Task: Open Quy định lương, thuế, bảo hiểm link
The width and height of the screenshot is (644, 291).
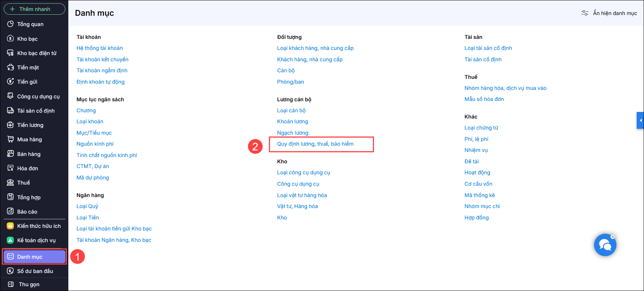Action: [x=315, y=144]
